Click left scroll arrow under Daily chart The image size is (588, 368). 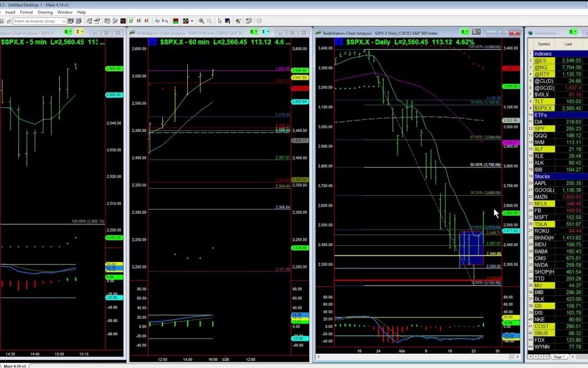coord(318,357)
